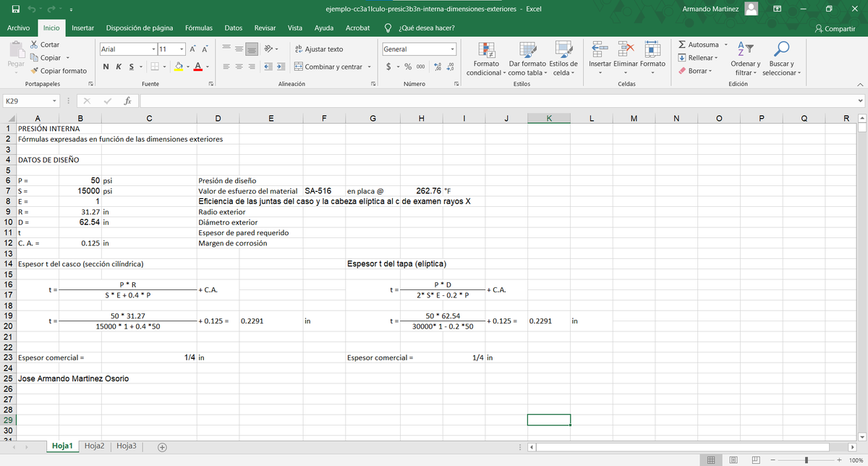Viewport: 868px width, 466px height.
Task: Switch to the Fórmulas tab
Action: point(199,28)
